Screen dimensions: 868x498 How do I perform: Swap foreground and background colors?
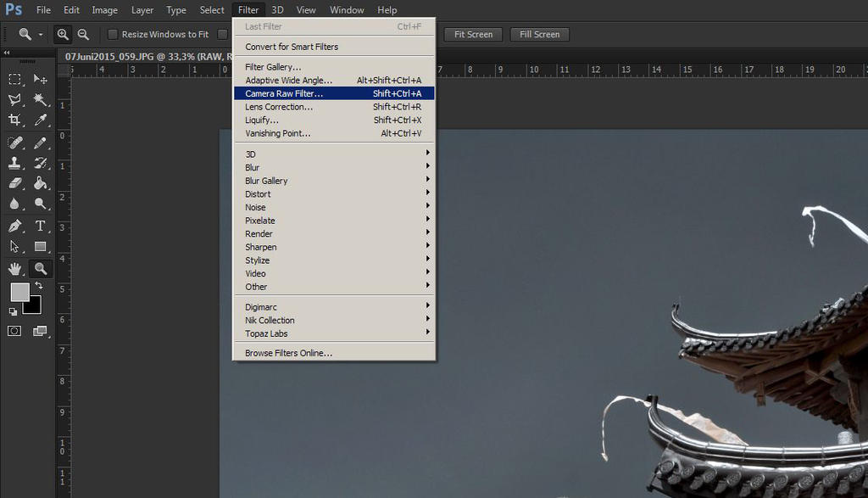pos(38,286)
